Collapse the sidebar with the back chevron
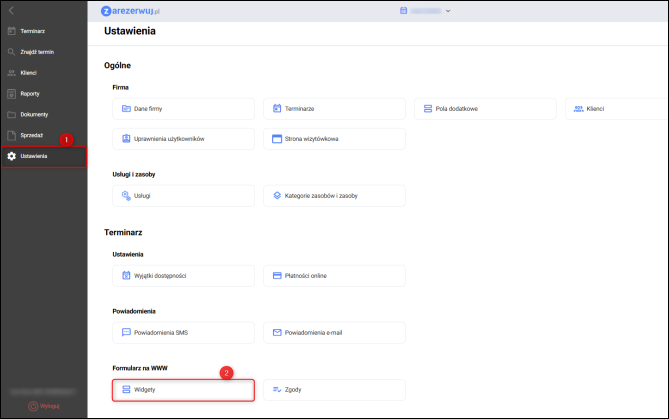669x419 pixels. (x=11, y=11)
